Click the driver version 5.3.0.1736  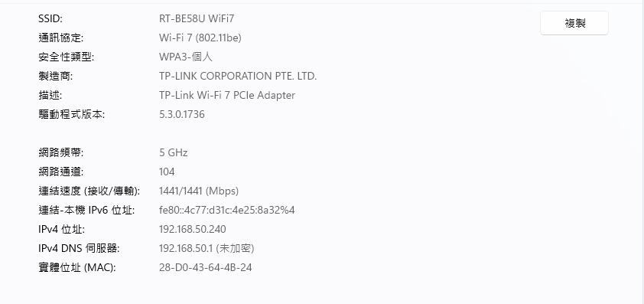(181, 114)
